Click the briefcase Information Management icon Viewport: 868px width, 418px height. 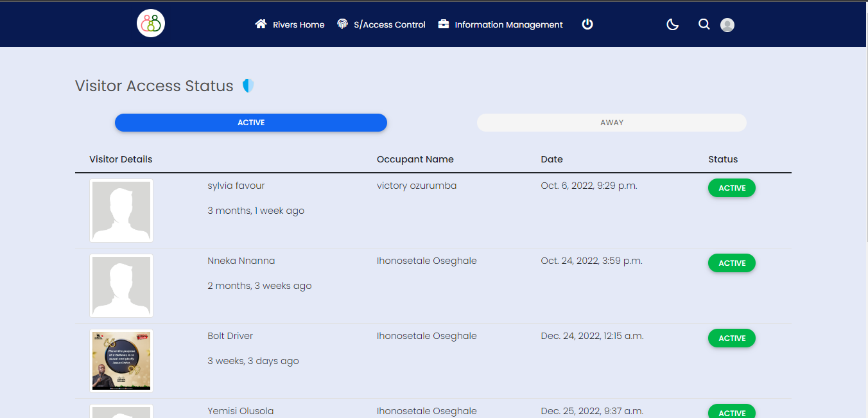point(444,24)
